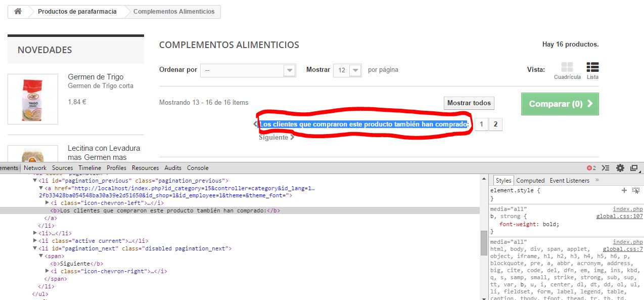The image size is (644, 300).
Task: Open the Mostrar per page dropdown
Action: coord(347,70)
